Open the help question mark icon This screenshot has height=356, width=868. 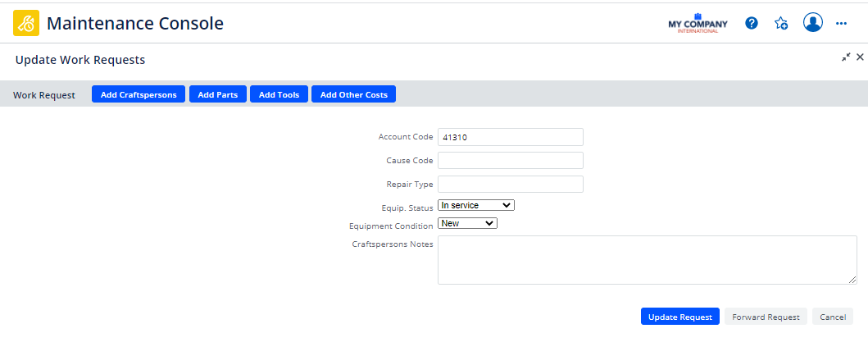[x=751, y=23]
